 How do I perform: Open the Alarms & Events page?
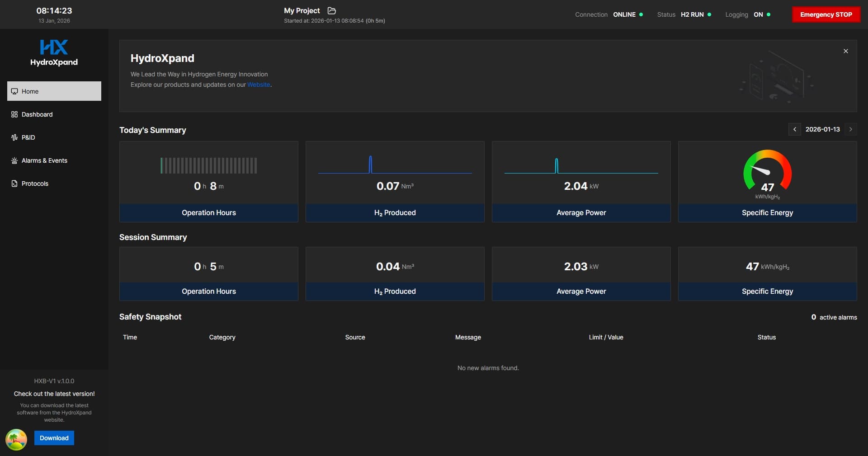coord(44,160)
